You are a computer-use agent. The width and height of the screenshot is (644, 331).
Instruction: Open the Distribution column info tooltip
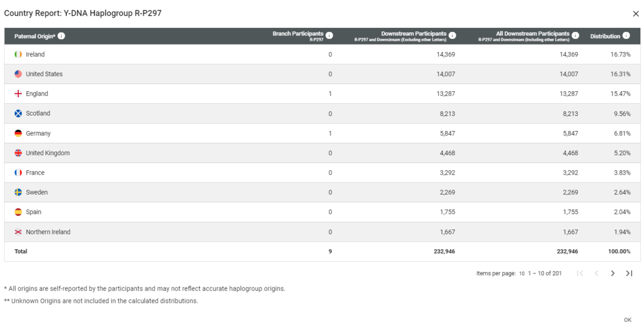coord(627,36)
